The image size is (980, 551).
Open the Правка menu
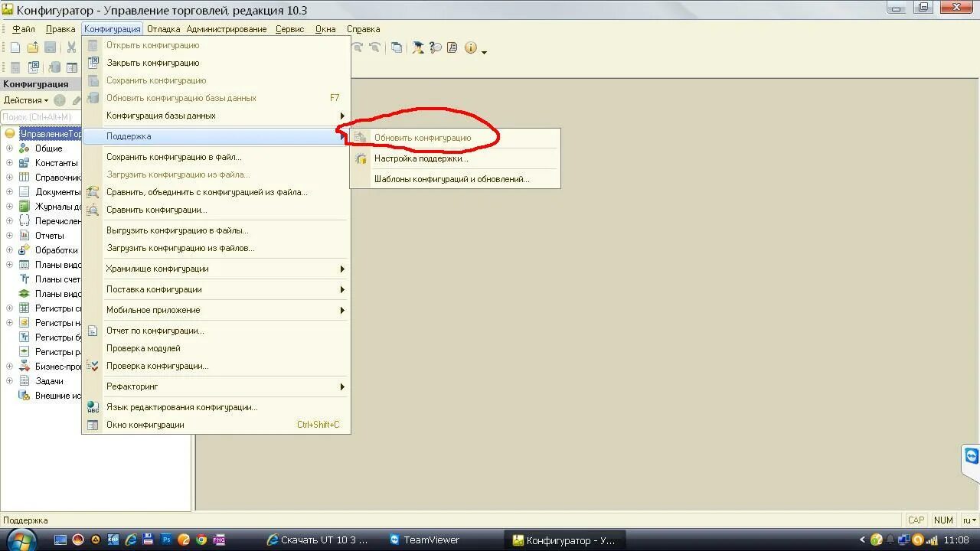point(60,29)
